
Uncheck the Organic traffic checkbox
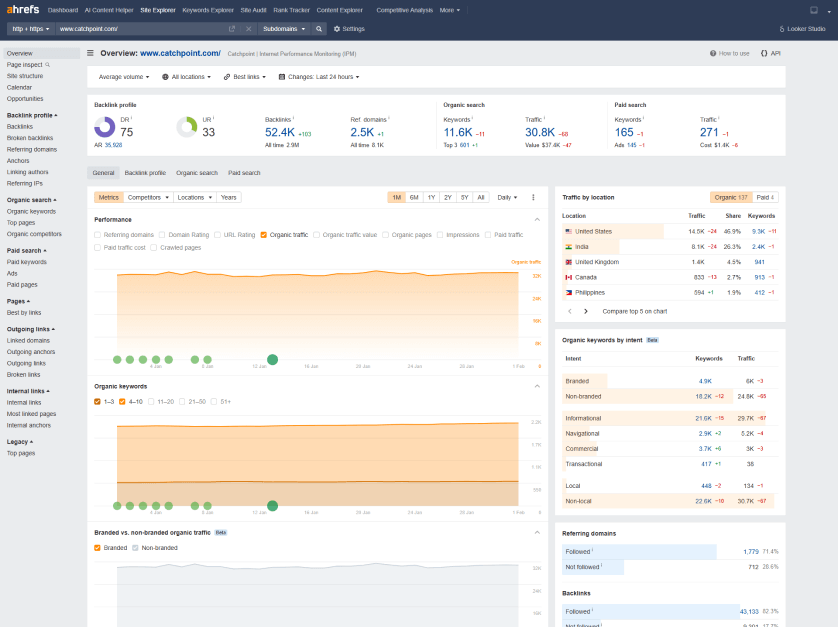point(263,235)
